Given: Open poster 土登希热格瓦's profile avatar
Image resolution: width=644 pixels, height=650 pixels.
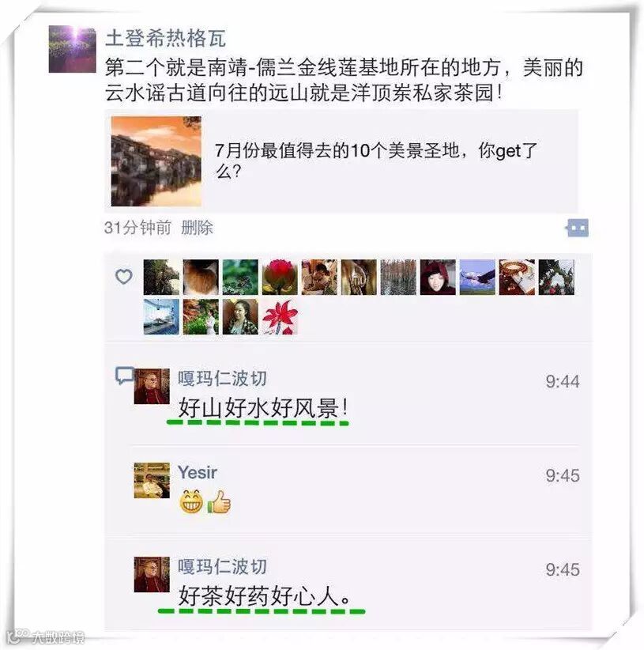Looking at the screenshot, I should pyautogui.click(x=72, y=49).
